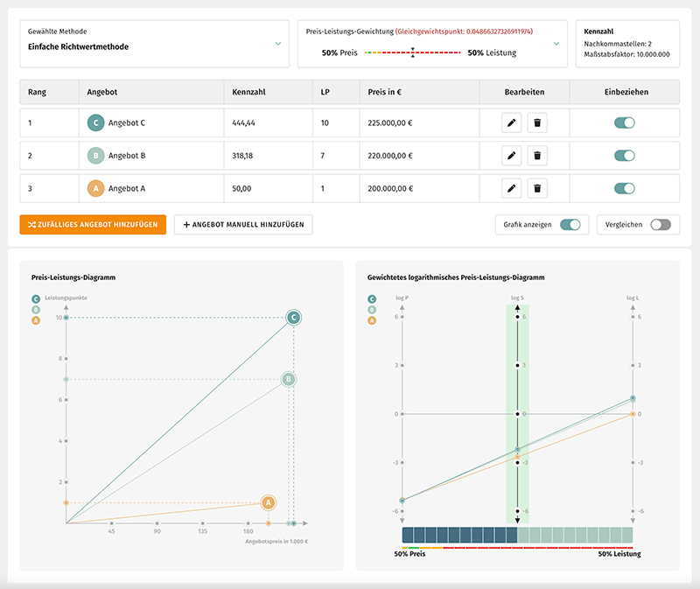
Task: Click Angebot manuell hinzufügen button
Action: click(x=243, y=225)
